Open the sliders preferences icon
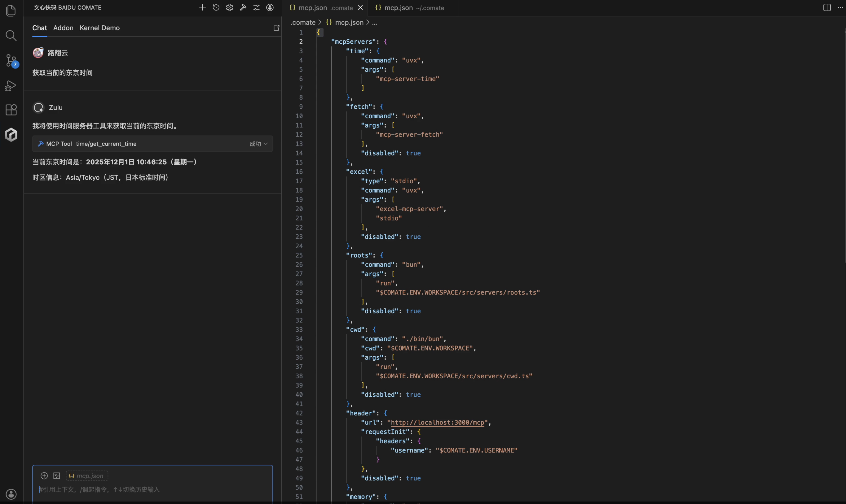The width and height of the screenshot is (846, 504). (256, 7)
